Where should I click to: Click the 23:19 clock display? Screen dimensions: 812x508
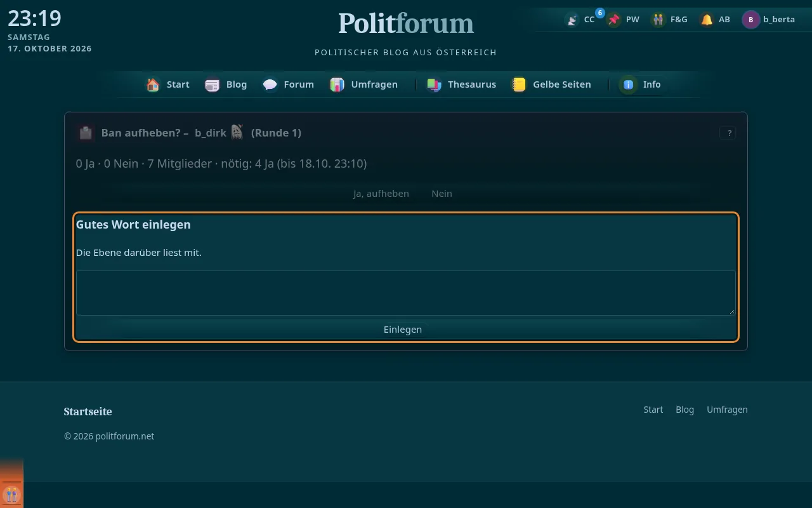(x=34, y=18)
